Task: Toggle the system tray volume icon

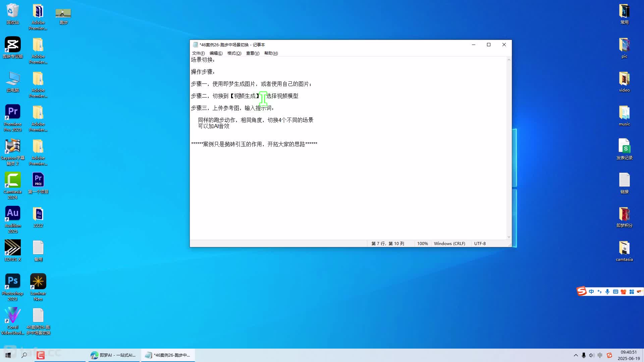Action: click(x=592, y=355)
